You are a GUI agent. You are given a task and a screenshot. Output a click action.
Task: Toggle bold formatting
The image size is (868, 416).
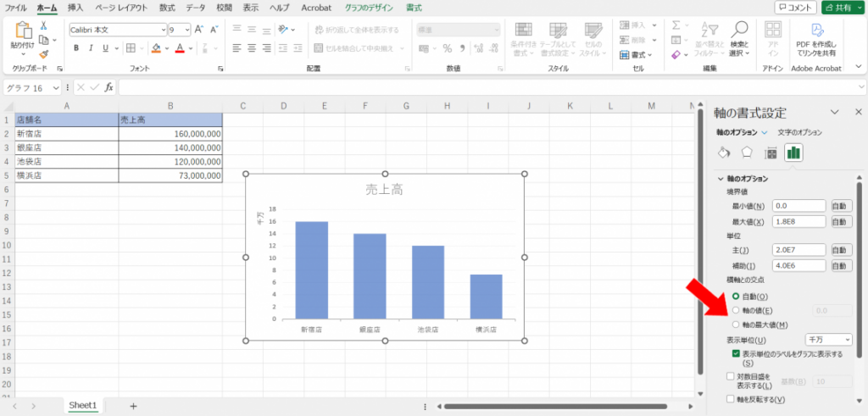pos(75,48)
